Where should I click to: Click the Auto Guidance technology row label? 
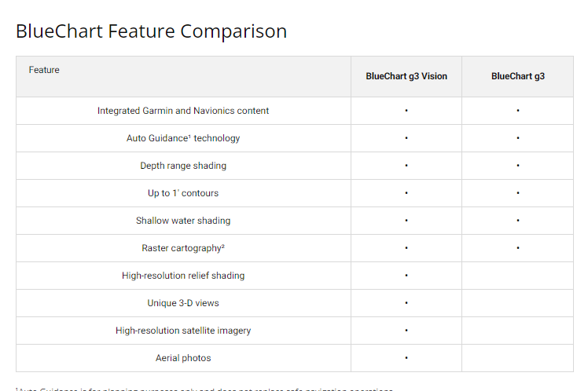(x=183, y=138)
